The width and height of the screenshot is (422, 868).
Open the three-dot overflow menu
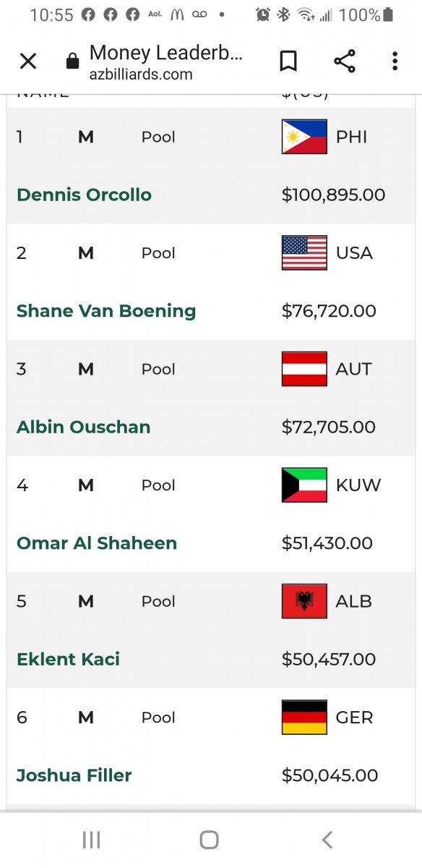coord(395,61)
